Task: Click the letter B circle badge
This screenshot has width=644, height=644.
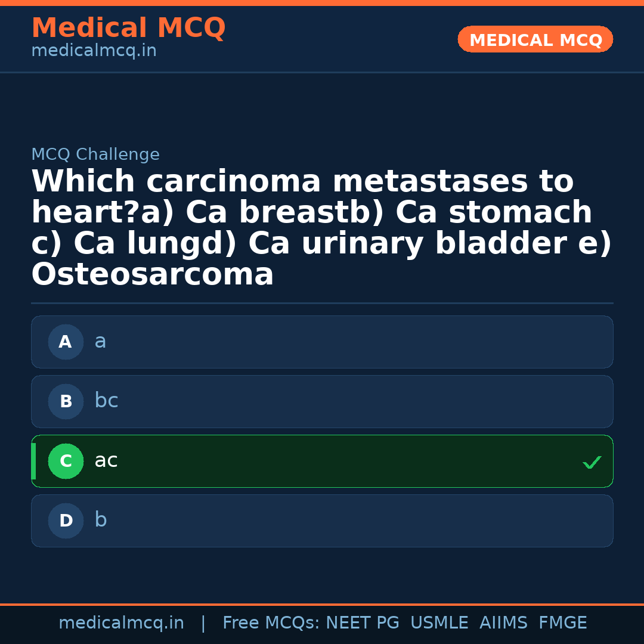Action: (66, 401)
